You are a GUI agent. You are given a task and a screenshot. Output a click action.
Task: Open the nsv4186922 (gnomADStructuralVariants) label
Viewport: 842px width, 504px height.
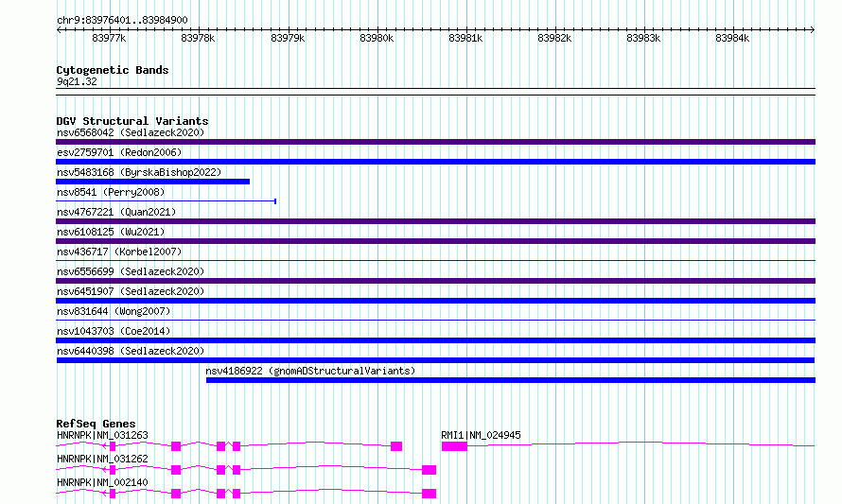(x=310, y=371)
